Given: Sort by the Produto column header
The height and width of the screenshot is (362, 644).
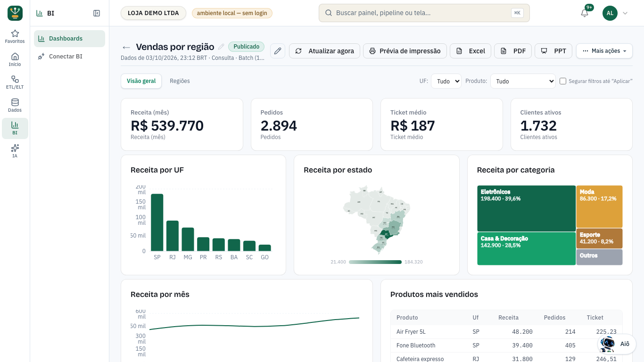Looking at the screenshot, I should click(407, 318).
